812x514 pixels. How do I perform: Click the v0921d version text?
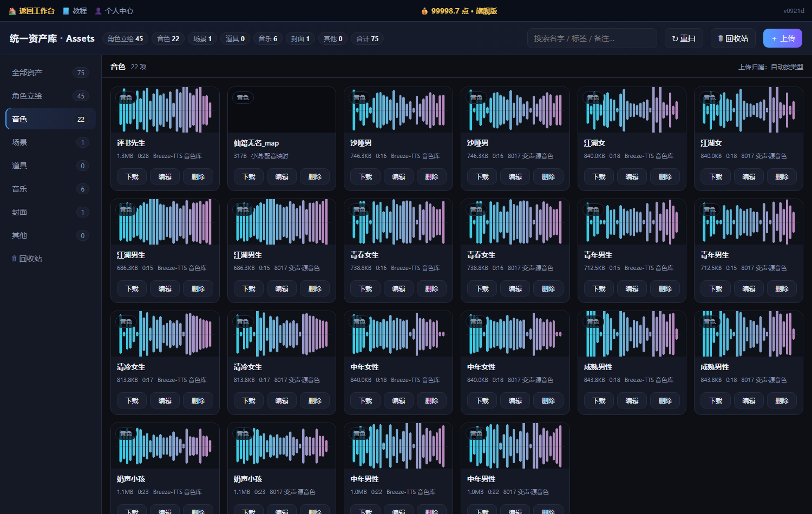point(794,11)
